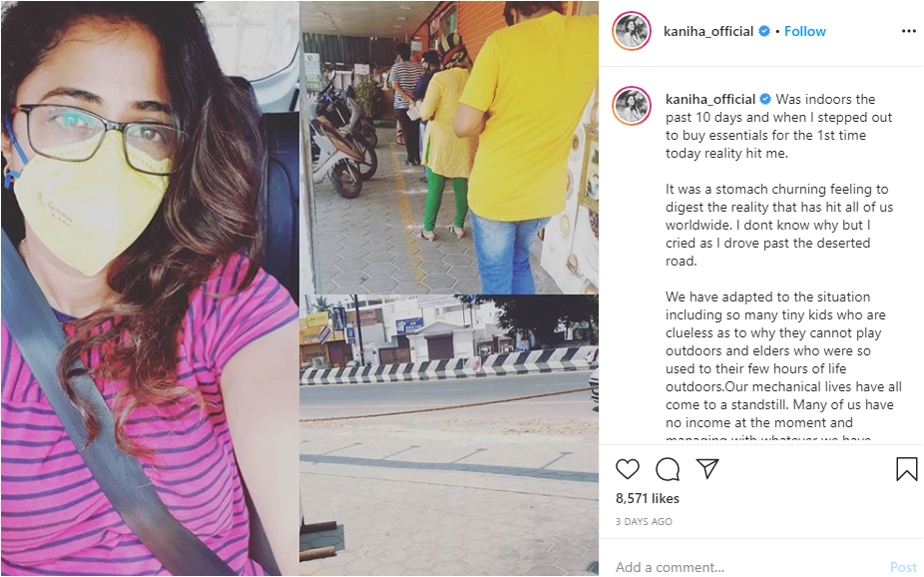Image resolution: width=924 pixels, height=577 pixels.
Task: Like the post with the heart icon
Action: click(x=627, y=469)
